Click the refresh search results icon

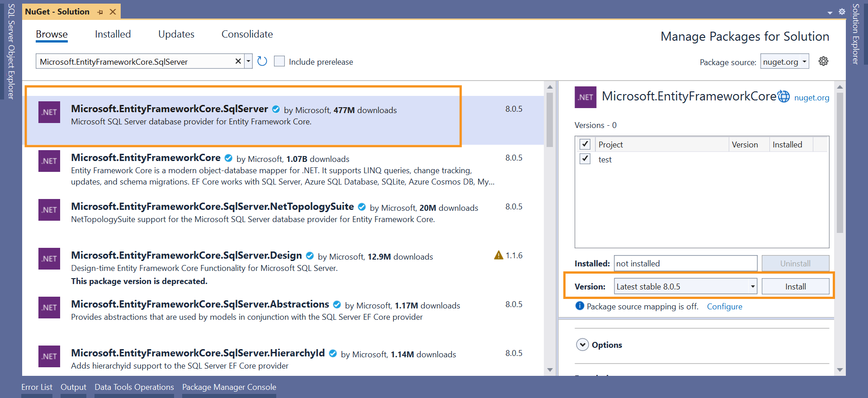[262, 61]
